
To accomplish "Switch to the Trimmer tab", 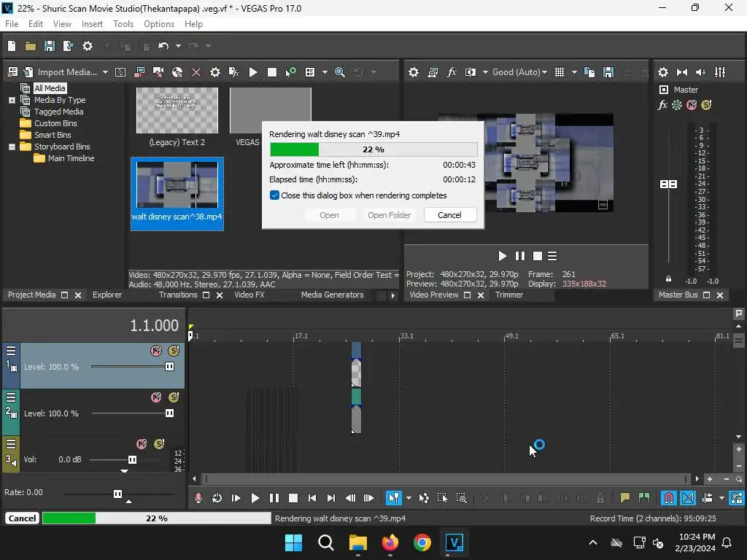I will pyautogui.click(x=508, y=295).
